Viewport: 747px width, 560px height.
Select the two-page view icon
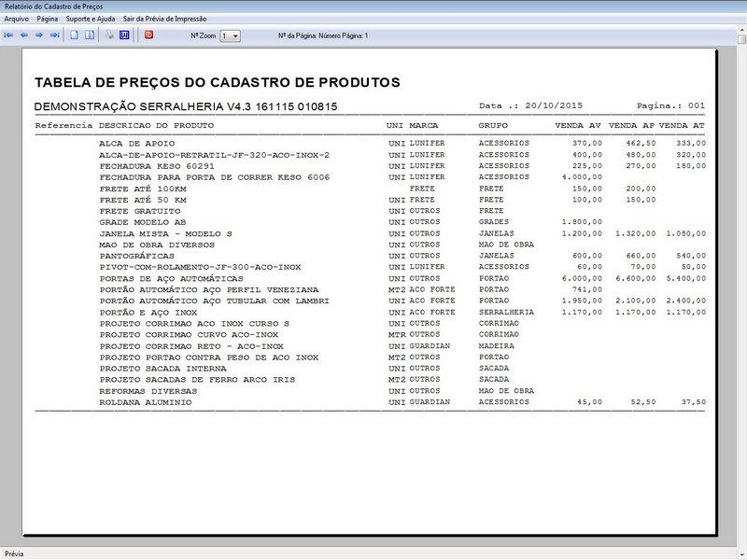[88, 35]
